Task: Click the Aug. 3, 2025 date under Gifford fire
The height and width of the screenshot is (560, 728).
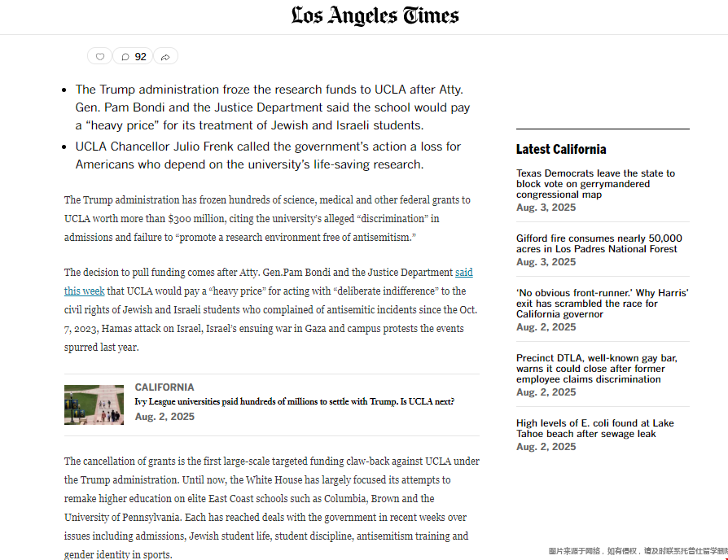Action: click(546, 262)
